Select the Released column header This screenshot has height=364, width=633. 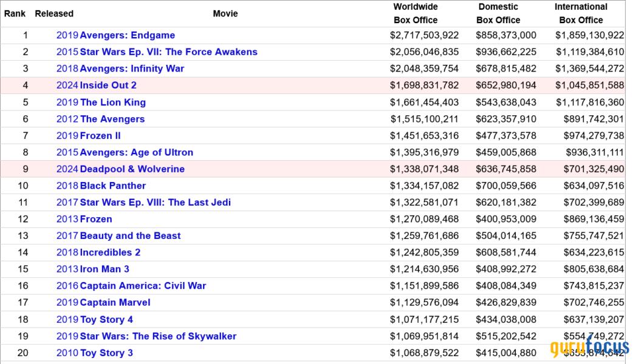54,13
